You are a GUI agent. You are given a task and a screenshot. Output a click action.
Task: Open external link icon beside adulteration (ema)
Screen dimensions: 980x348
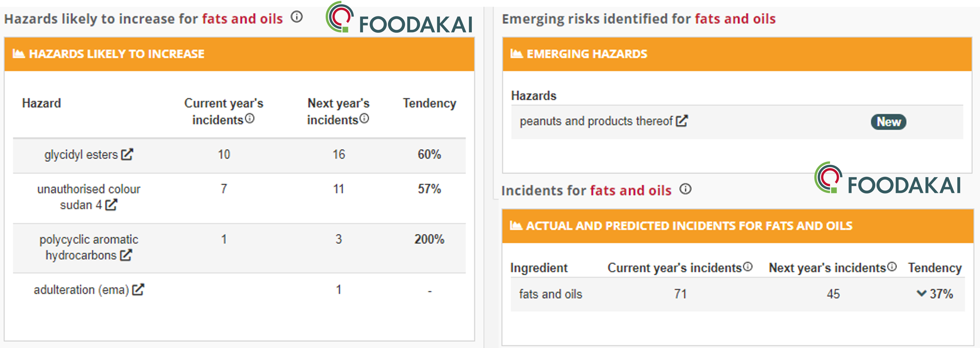138,290
